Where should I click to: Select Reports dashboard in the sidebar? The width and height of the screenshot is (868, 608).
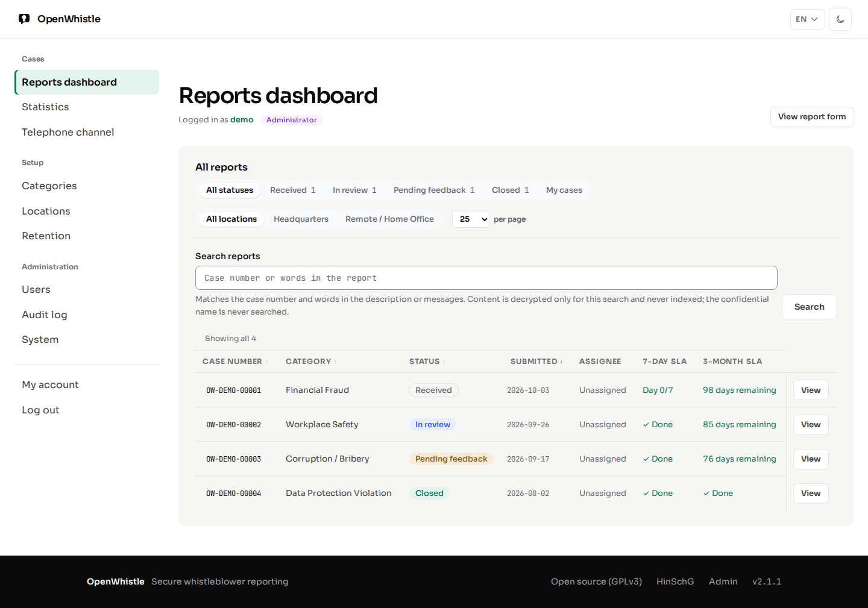[x=87, y=83]
